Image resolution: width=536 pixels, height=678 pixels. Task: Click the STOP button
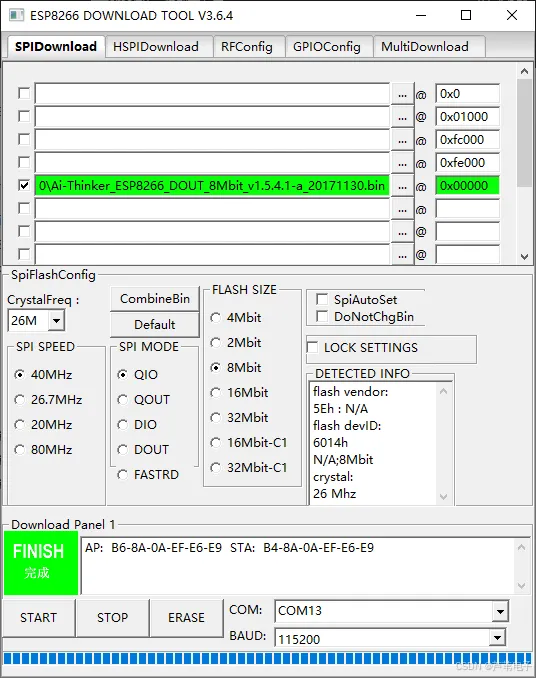(x=112, y=617)
